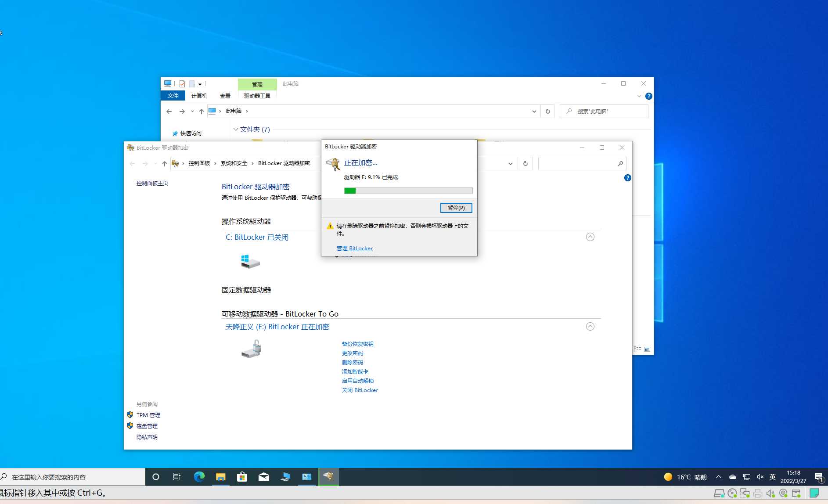Select 快速访问 in the navigation pane
Screen dimensions: 828x504
pyautogui.click(x=191, y=133)
